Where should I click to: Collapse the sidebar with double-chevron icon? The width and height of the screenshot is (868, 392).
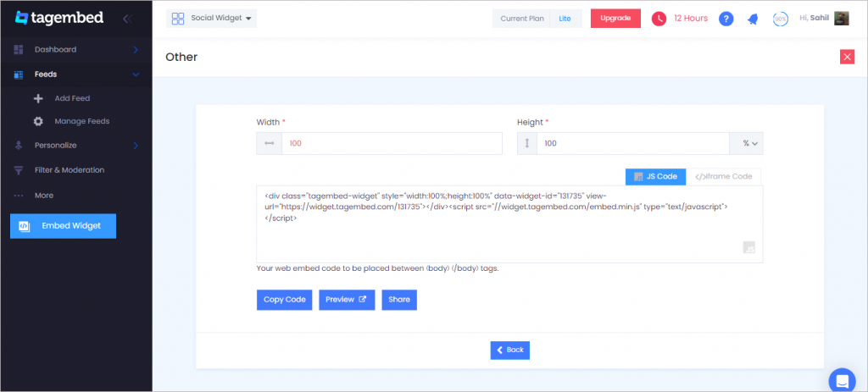pos(127,19)
